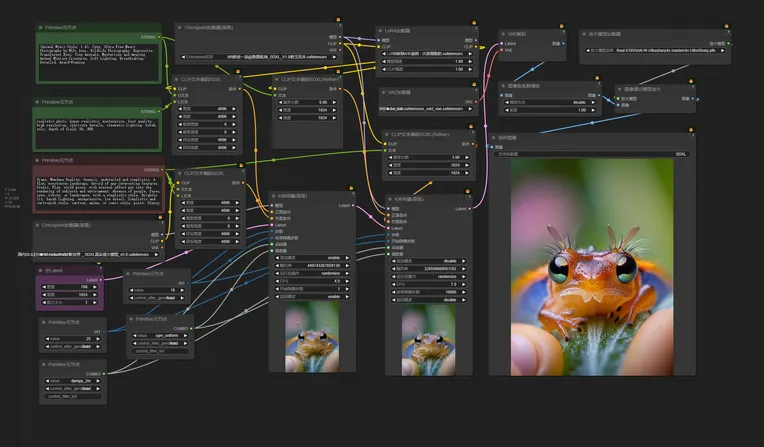Open 'randomize' option on the right KSampler
The image size is (764, 447).
coord(429,277)
